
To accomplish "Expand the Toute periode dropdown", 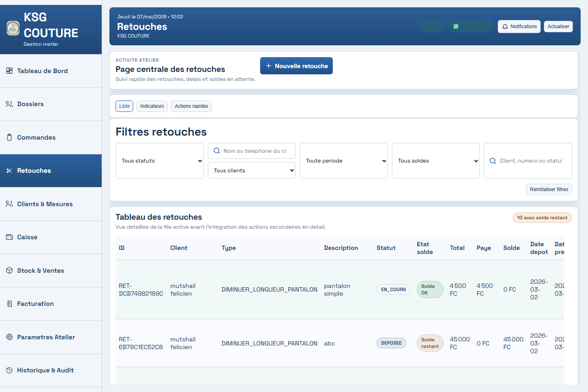I will (x=344, y=161).
